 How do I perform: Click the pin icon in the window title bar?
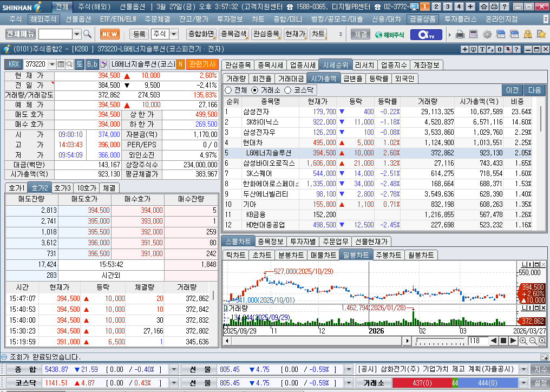click(508, 49)
